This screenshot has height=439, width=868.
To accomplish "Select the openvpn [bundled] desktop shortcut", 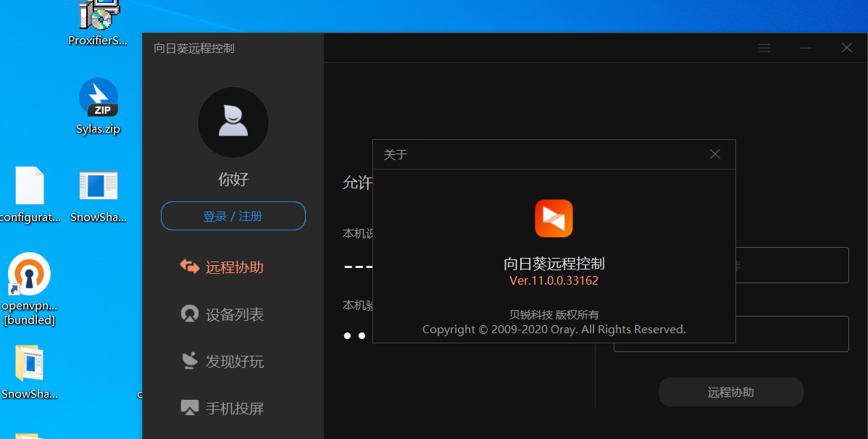I will (29, 289).
